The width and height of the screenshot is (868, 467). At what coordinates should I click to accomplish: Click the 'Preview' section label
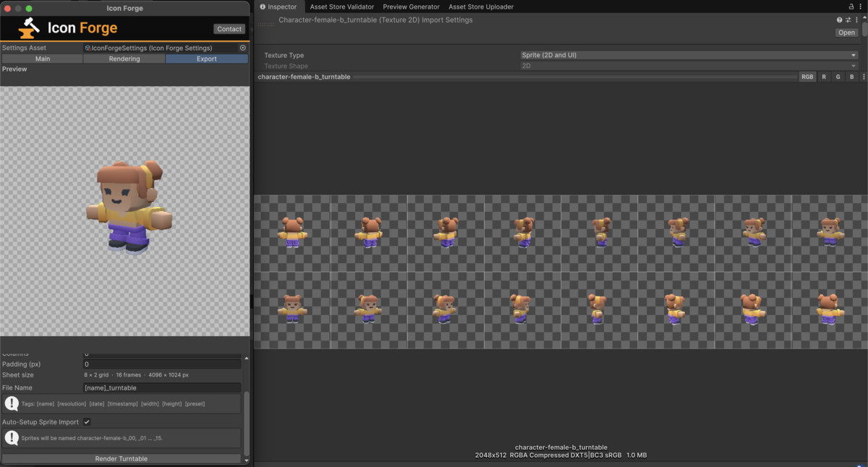(14, 69)
